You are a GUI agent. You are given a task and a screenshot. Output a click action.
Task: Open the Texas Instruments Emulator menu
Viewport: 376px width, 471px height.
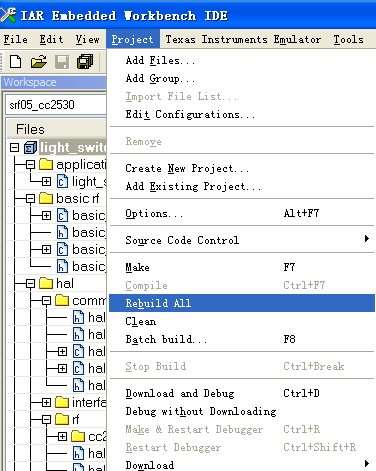point(243,39)
